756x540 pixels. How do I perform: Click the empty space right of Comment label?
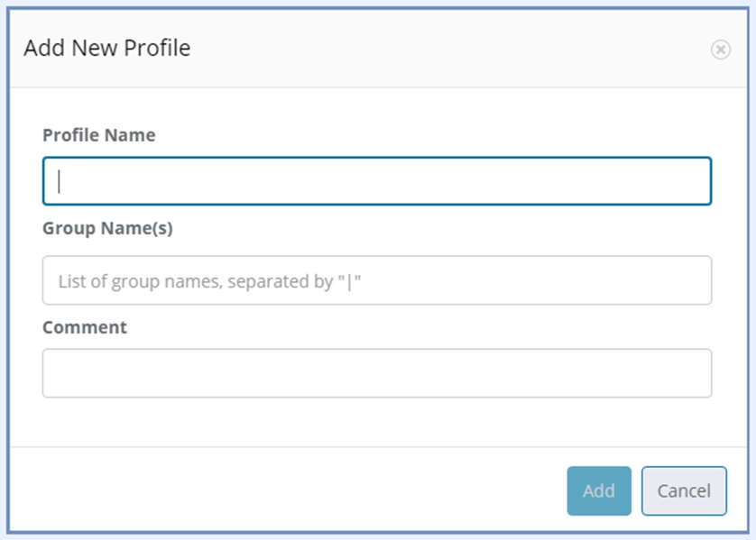click(x=406, y=327)
